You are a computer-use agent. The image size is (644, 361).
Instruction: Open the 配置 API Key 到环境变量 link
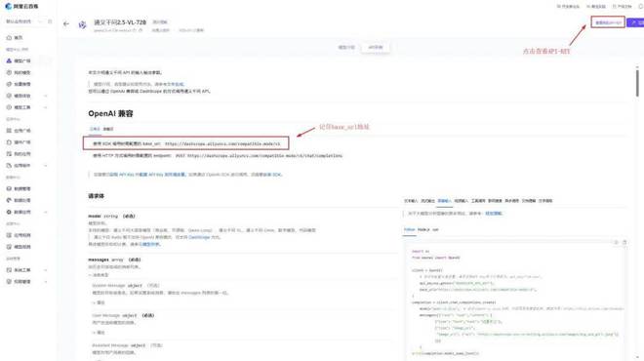[x=161, y=175]
